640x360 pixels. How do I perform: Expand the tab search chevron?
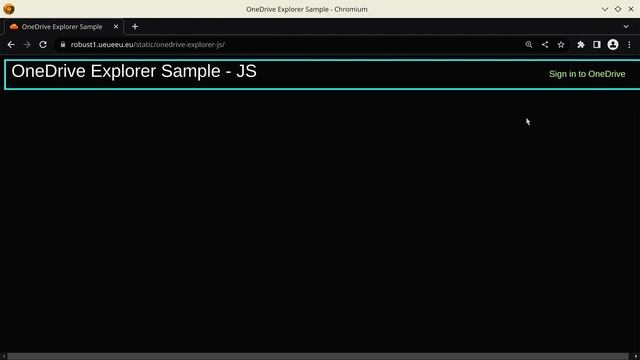[626, 27]
